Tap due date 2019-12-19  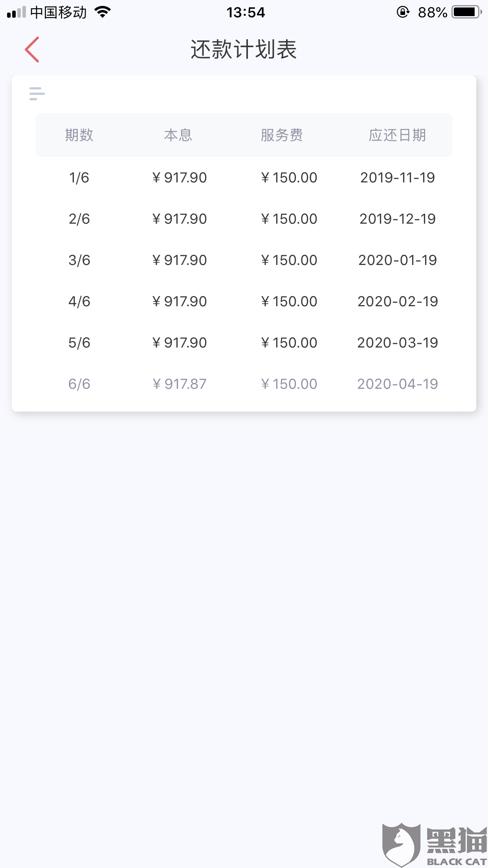[398, 219]
